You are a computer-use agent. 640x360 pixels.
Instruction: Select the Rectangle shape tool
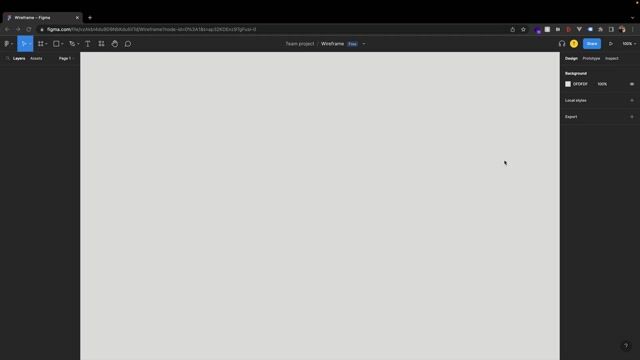click(x=56, y=44)
